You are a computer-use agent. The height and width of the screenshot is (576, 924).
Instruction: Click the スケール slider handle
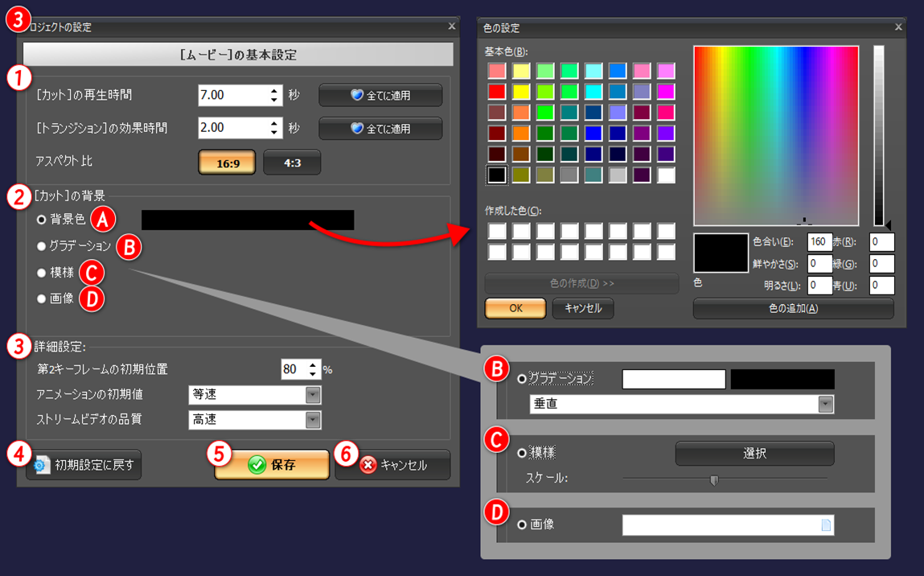[x=713, y=480]
